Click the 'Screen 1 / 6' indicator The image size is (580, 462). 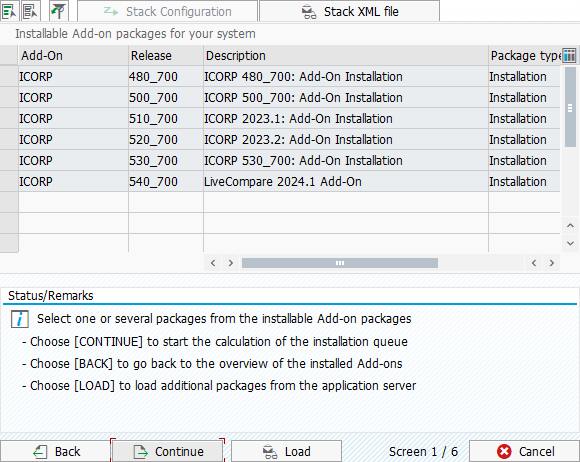point(423,452)
